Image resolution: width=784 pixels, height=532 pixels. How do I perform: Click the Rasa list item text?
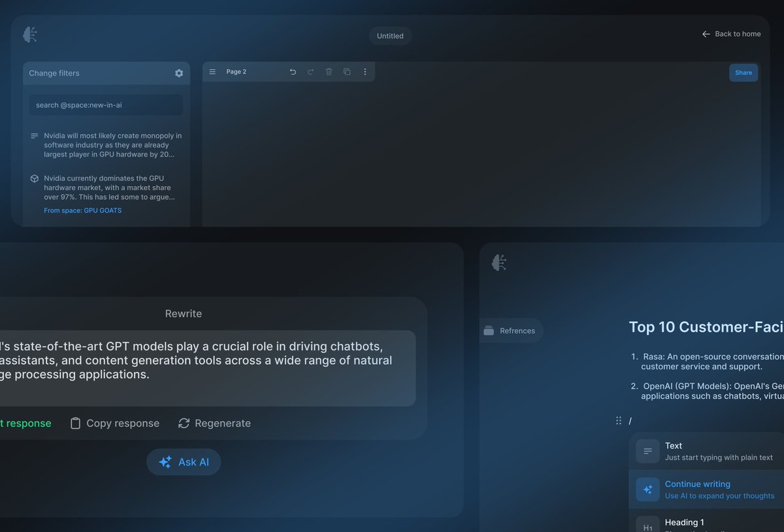click(713, 362)
